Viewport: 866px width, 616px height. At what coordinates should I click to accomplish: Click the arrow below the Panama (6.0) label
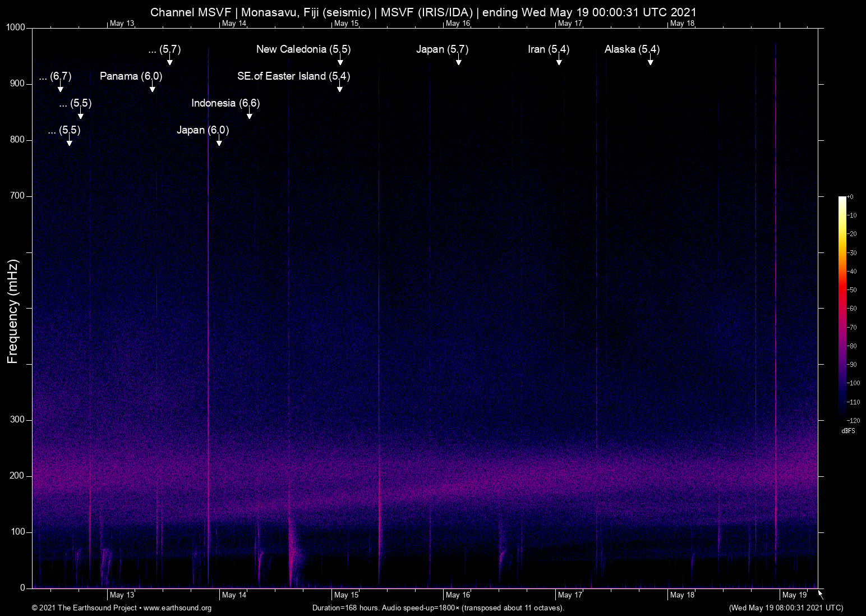pos(152,88)
